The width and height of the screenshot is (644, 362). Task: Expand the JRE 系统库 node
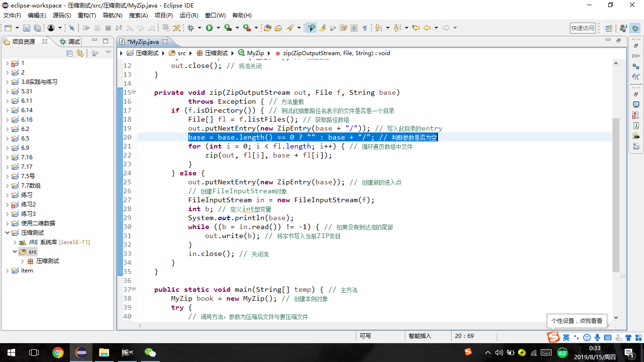pyautogui.click(x=15, y=242)
